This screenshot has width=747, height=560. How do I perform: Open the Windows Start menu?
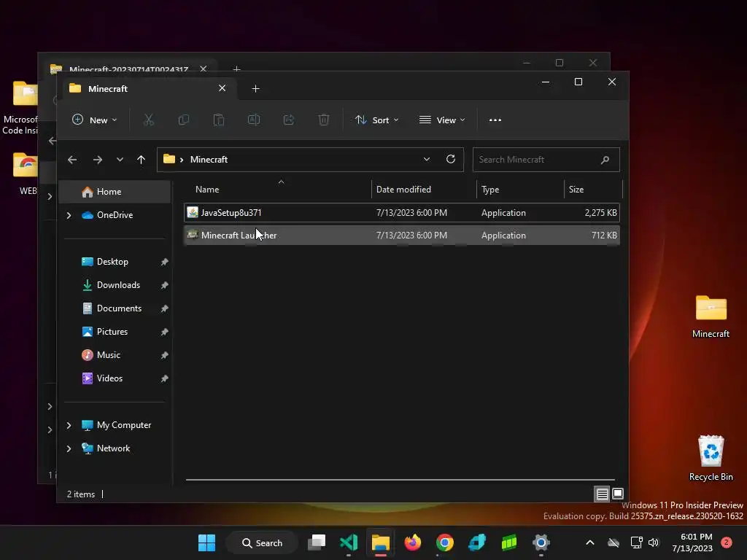coord(206,542)
